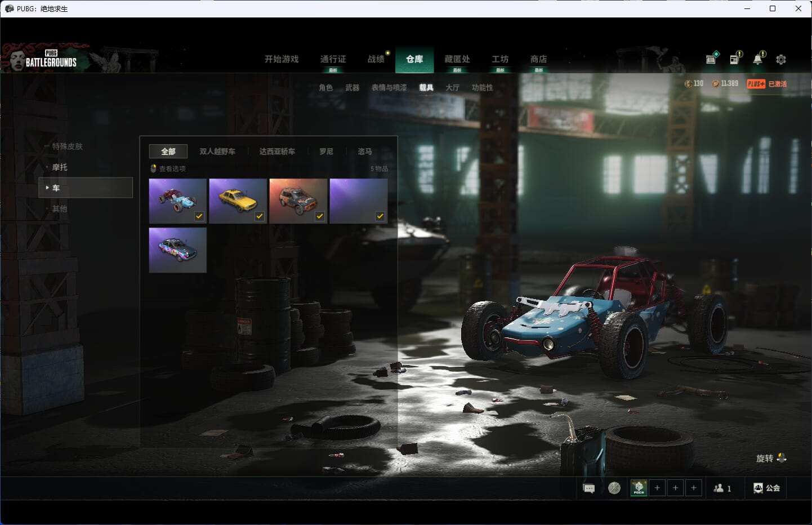Select the empty purple skin thumbnail
This screenshot has height=525, width=812.
coord(359,201)
